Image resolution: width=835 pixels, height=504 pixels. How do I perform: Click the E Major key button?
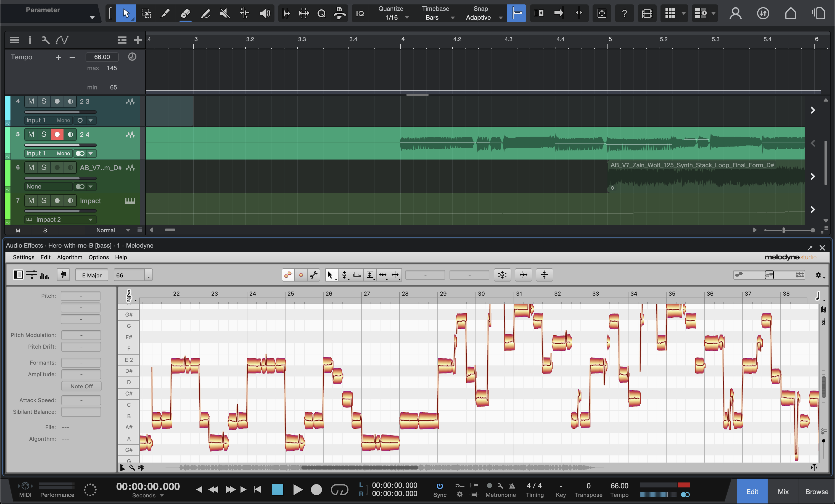point(91,275)
